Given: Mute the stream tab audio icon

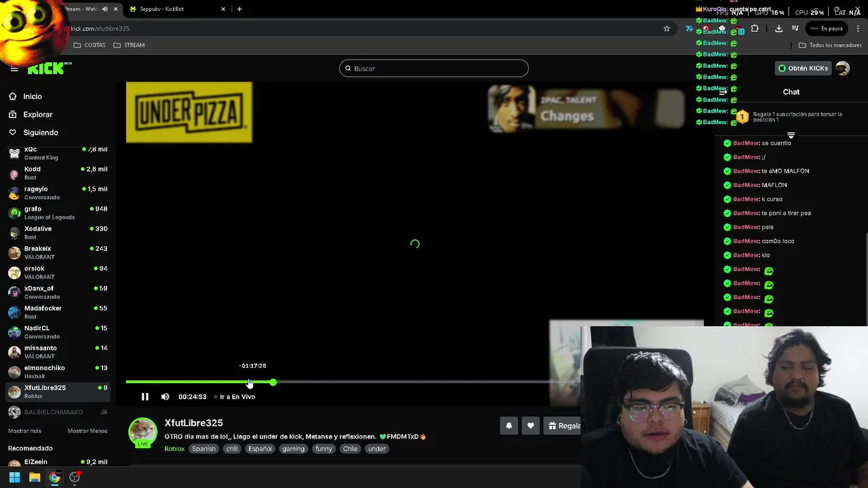Looking at the screenshot, I should click(104, 9).
